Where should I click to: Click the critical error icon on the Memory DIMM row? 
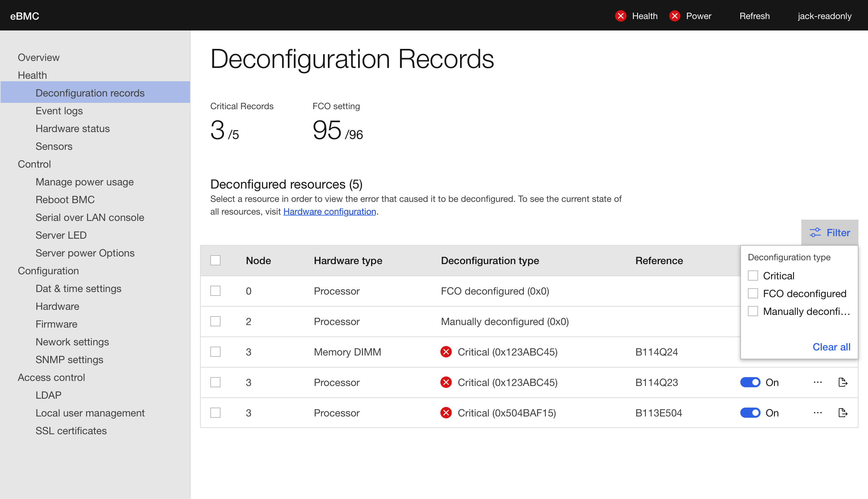446,352
